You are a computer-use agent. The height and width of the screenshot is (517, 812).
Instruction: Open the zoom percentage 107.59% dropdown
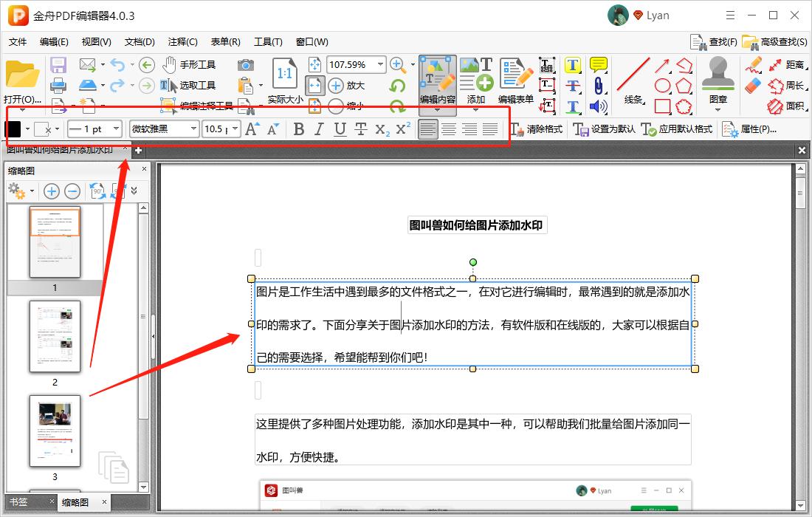[382, 64]
